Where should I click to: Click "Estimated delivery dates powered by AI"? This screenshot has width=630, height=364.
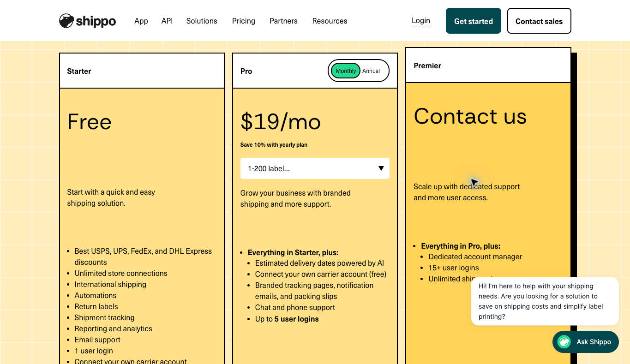point(319,263)
